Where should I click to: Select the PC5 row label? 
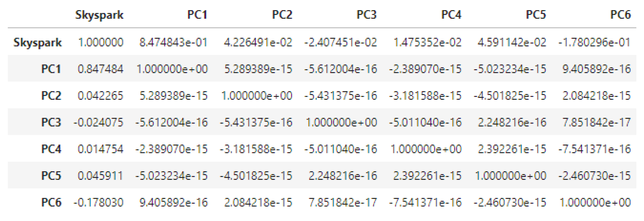pyautogui.click(x=51, y=176)
